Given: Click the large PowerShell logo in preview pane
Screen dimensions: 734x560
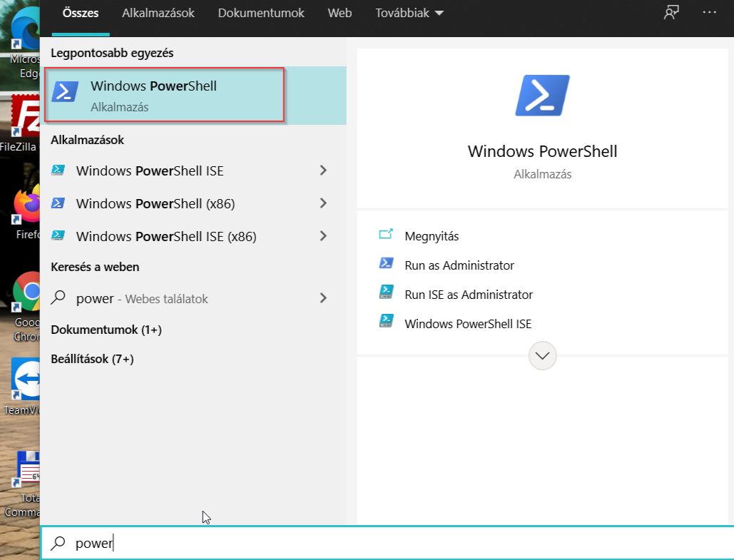Looking at the screenshot, I should pyautogui.click(x=542, y=96).
